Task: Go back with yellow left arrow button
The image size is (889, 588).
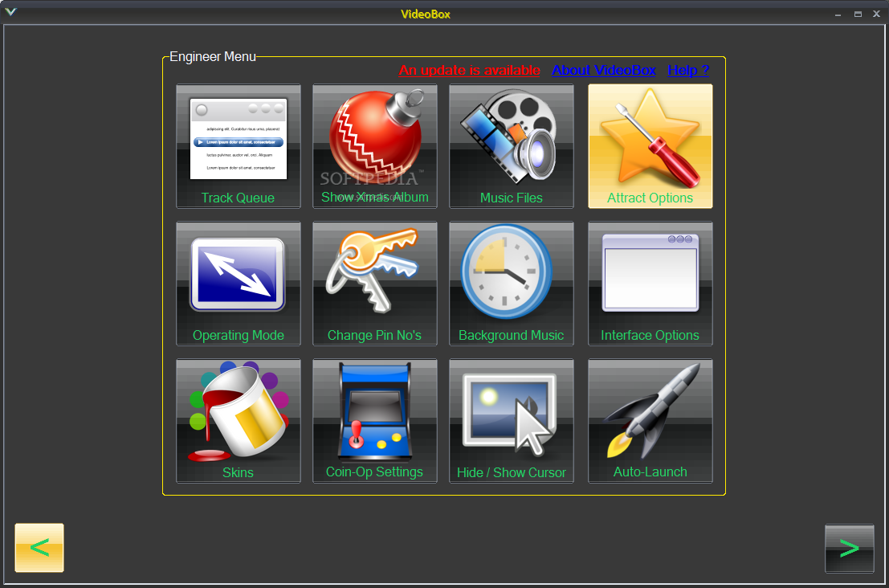Action: (39, 548)
